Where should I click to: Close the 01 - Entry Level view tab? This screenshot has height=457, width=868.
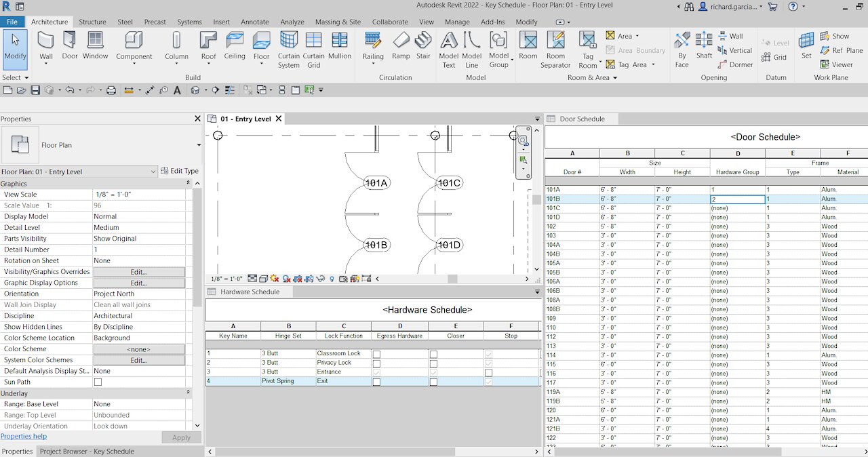pyautogui.click(x=278, y=119)
